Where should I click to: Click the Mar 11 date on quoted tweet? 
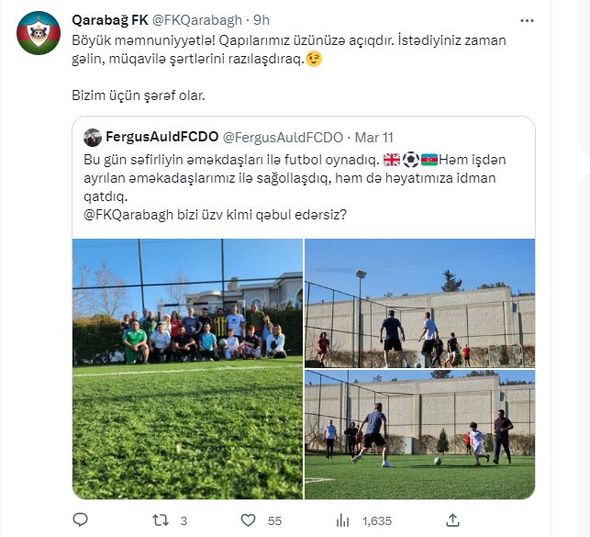(x=374, y=137)
